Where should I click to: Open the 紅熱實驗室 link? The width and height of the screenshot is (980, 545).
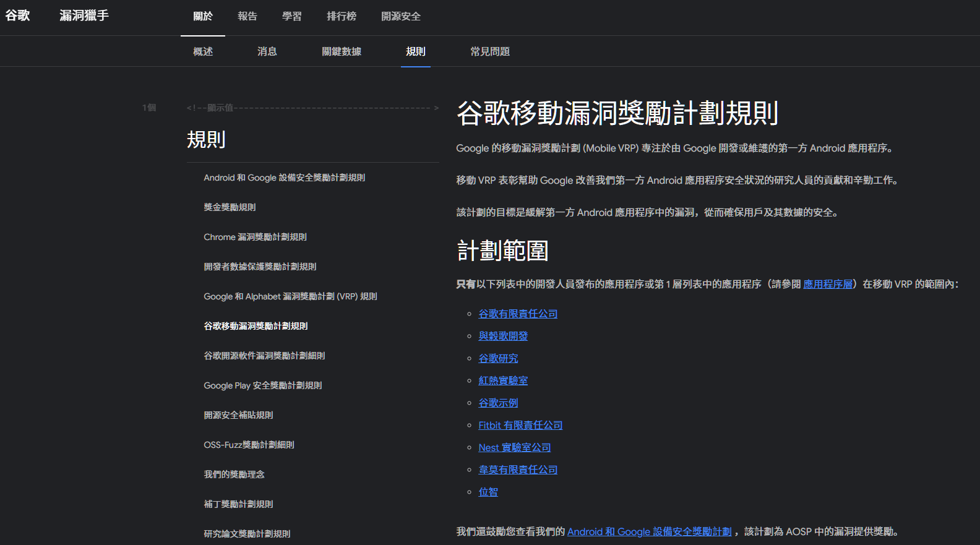(x=503, y=380)
